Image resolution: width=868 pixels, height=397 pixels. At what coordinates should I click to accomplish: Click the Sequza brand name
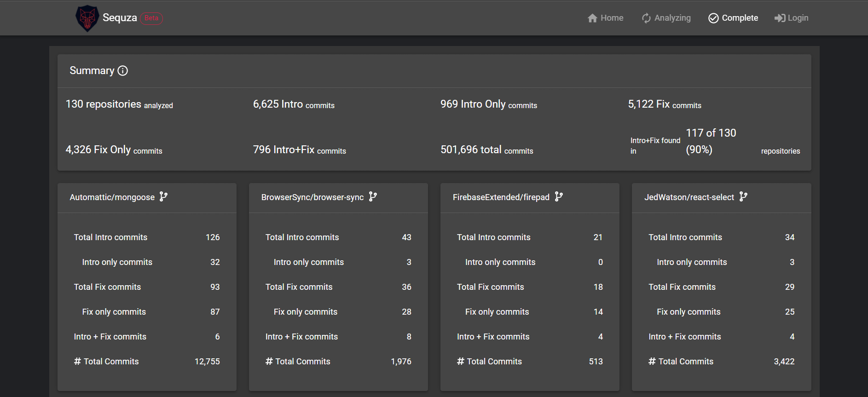point(120,18)
